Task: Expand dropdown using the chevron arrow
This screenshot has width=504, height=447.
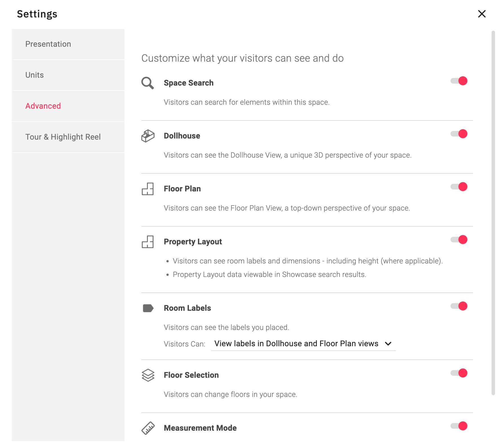Action: click(388, 344)
